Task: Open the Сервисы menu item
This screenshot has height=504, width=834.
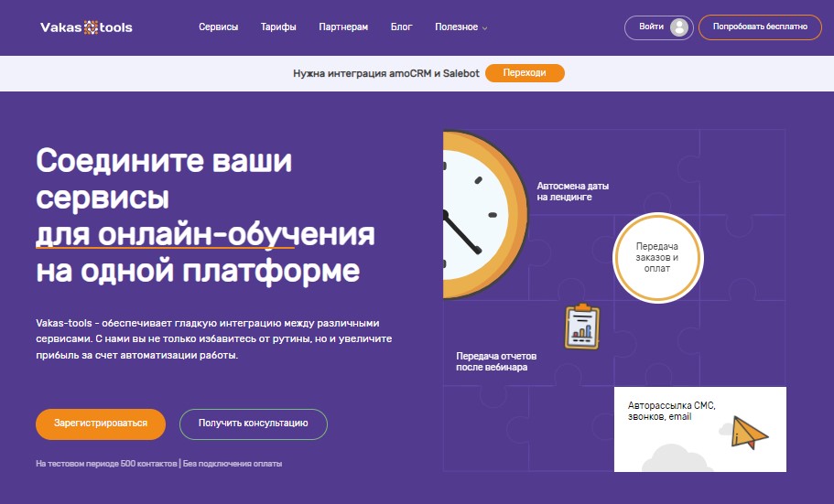Action: (x=218, y=27)
